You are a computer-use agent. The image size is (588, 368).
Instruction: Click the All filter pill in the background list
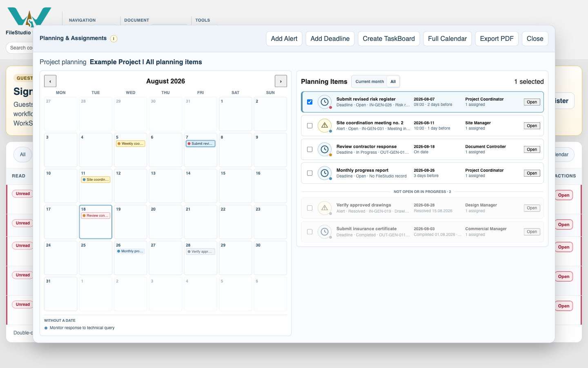(x=23, y=155)
